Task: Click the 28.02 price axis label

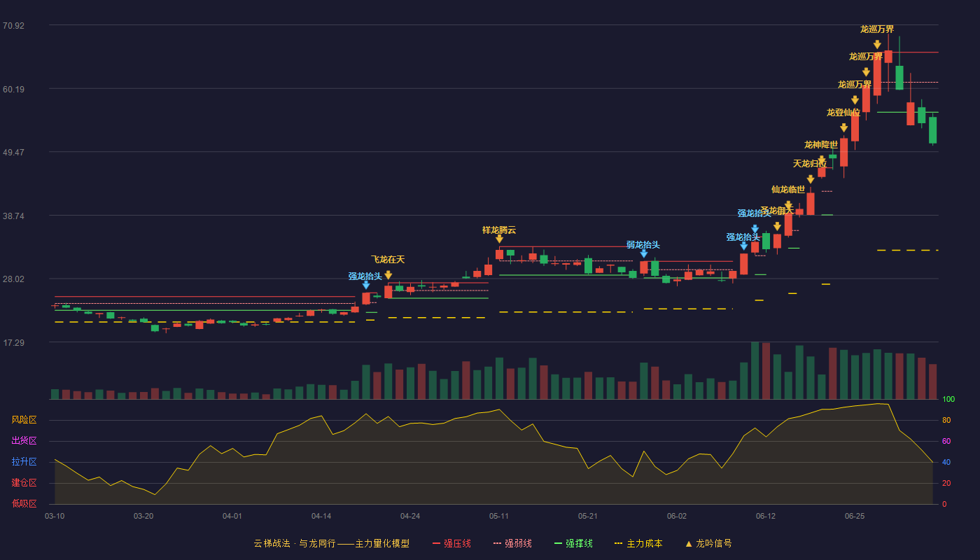Action: 13,279
